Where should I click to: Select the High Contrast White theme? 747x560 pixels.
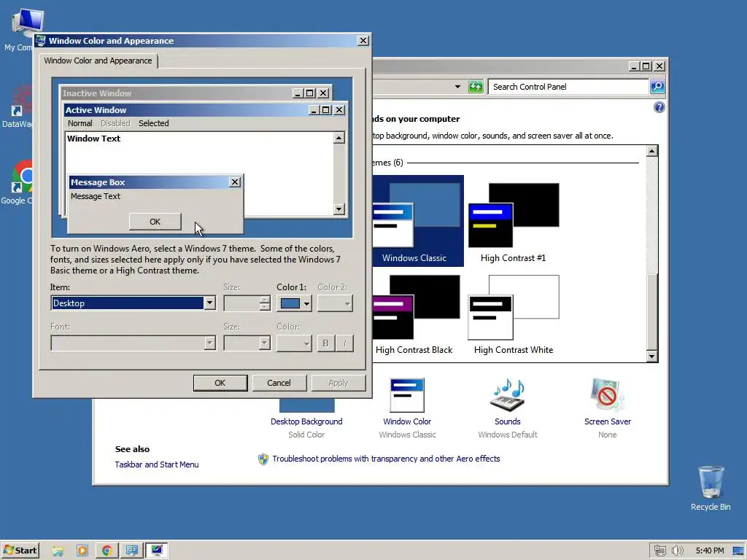pos(513,315)
